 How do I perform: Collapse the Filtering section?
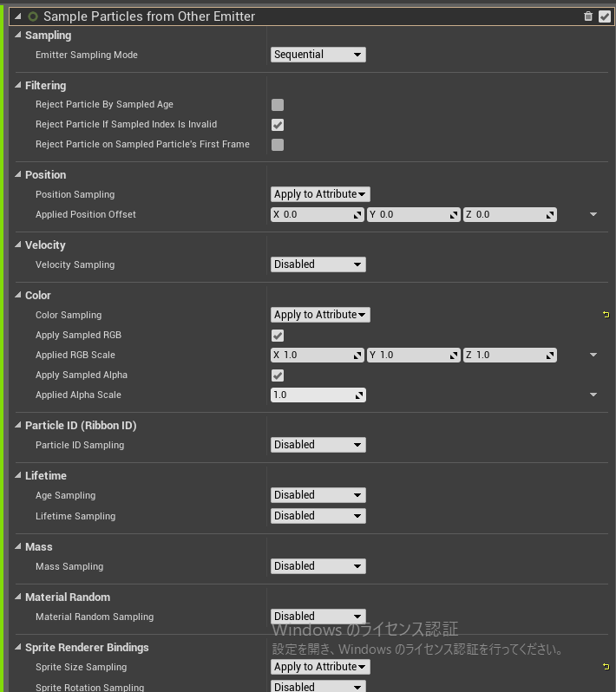17,85
